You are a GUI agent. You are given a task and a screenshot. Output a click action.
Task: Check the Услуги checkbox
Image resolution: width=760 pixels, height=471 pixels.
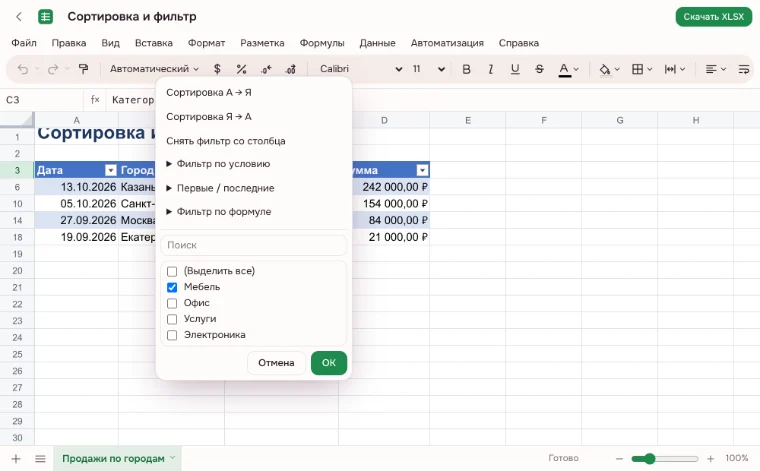pyautogui.click(x=172, y=319)
